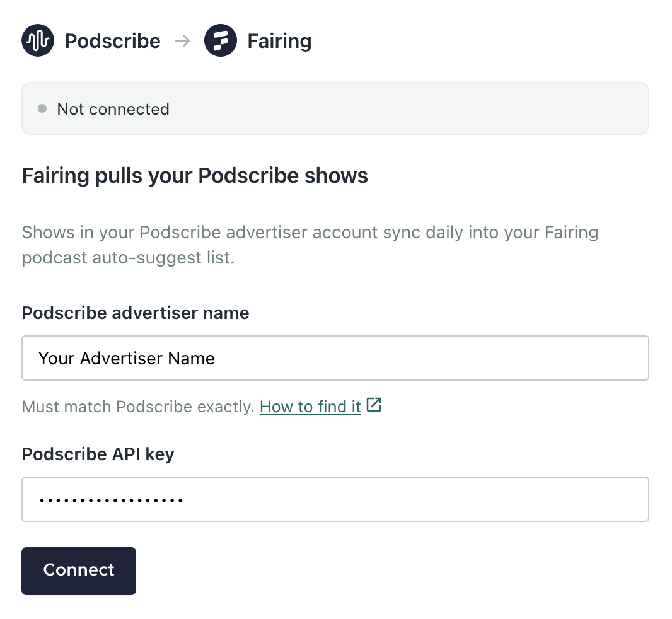Viewport: 672px width, 619px height.
Task: Click the Podscribe title text
Action: pyautogui.click(x=113, y=41)
